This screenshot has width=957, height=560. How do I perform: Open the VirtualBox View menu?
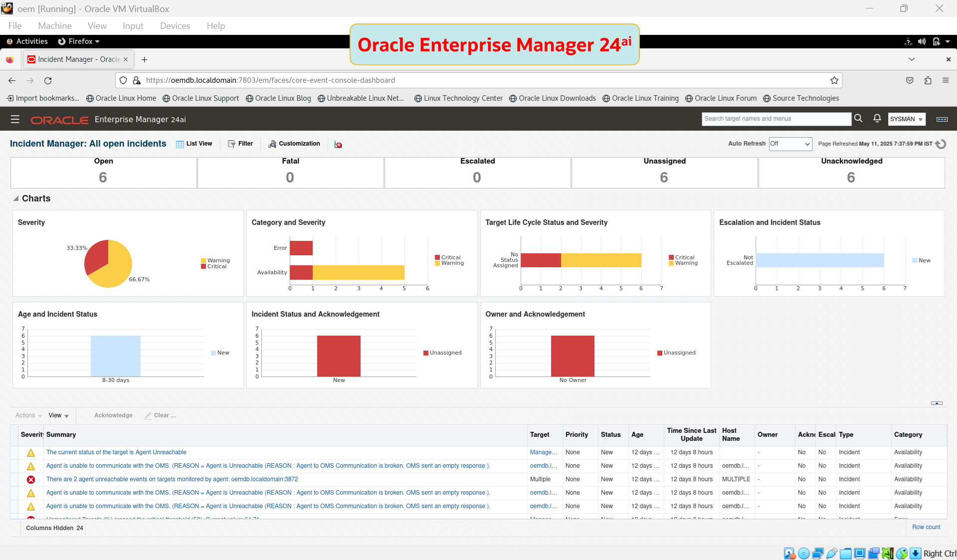[x=97, y=26]
